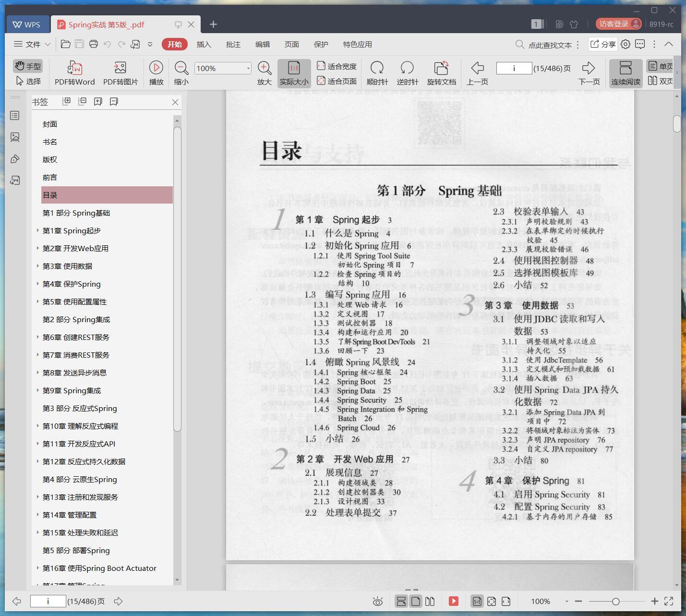Click the undo arrow in quick toolbar

pos(107,44)
